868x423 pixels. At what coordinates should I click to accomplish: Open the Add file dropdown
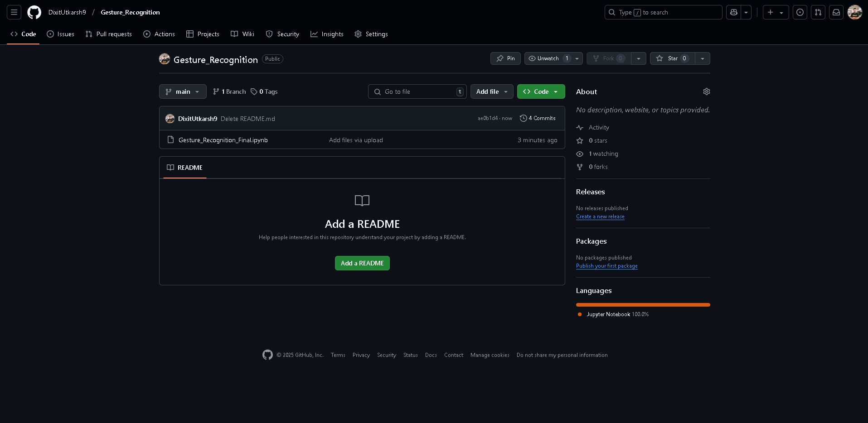point(492,91)
